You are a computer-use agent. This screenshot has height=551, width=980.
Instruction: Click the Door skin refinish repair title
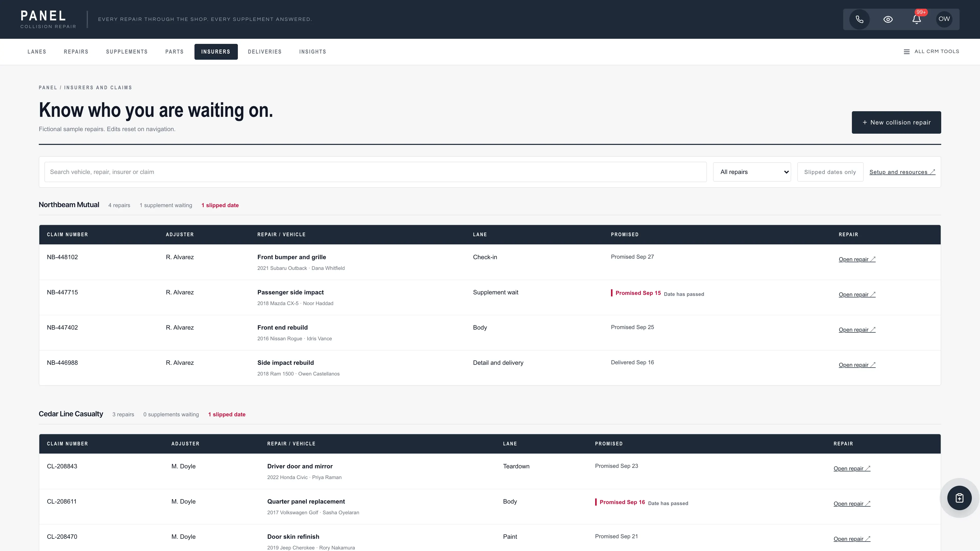[x=293, y=536]
